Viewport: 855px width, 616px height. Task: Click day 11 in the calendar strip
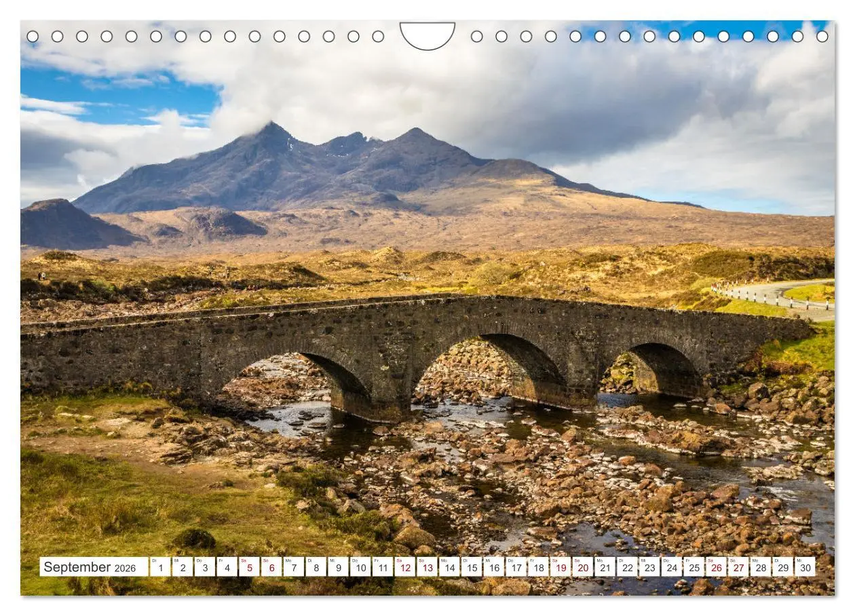[383, 567]
